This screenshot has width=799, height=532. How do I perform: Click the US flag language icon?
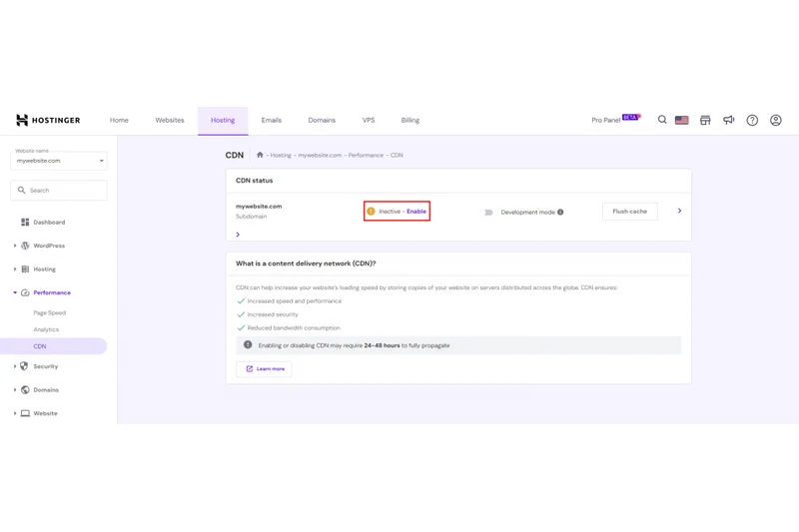pyautogui.click(x=681, y=120)
